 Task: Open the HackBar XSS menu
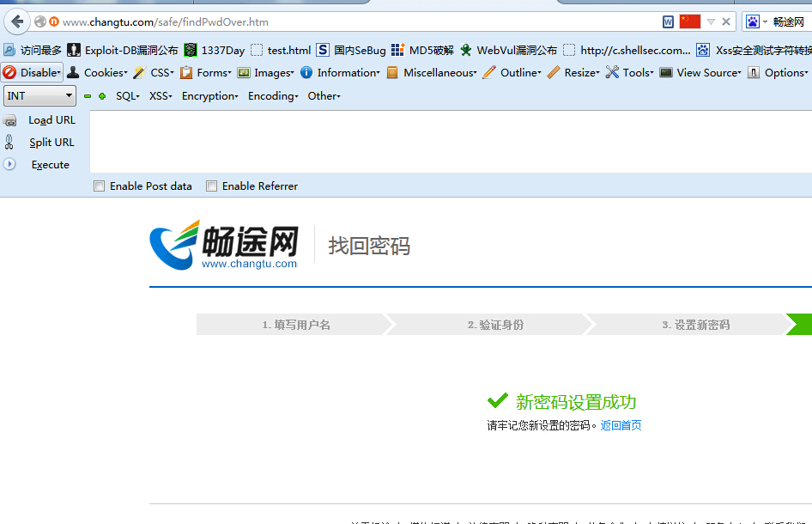point(161,96)
